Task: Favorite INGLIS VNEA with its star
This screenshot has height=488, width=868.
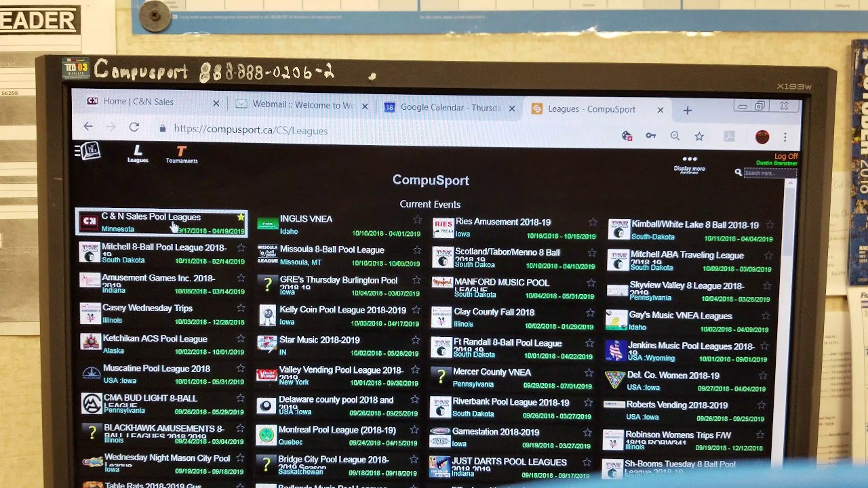Action: 417,220
